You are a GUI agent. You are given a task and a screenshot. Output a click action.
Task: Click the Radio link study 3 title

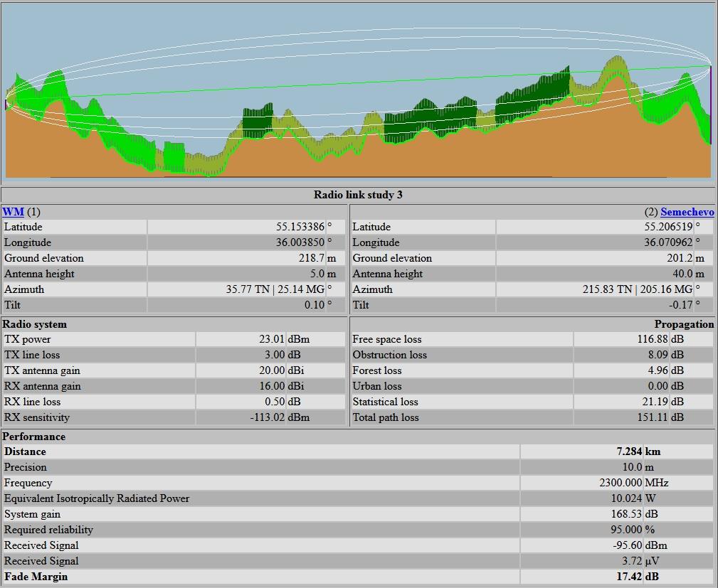point(358,195)
